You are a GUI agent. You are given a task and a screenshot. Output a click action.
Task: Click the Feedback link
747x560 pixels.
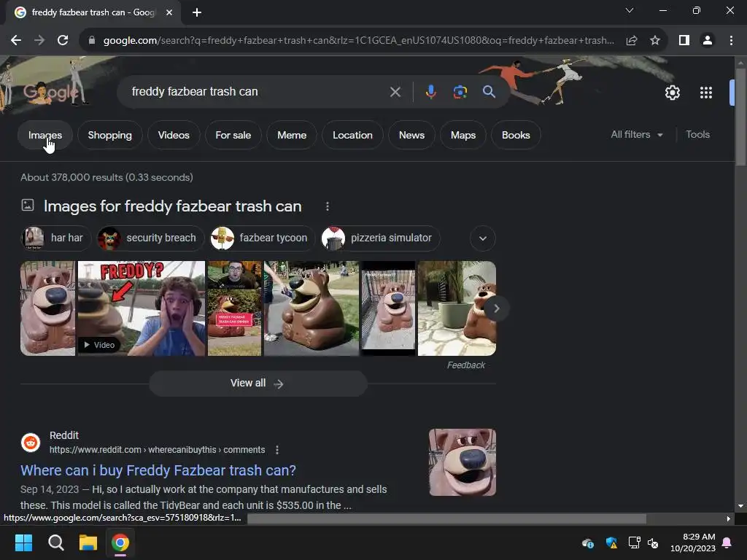click(x=466, y=365)
